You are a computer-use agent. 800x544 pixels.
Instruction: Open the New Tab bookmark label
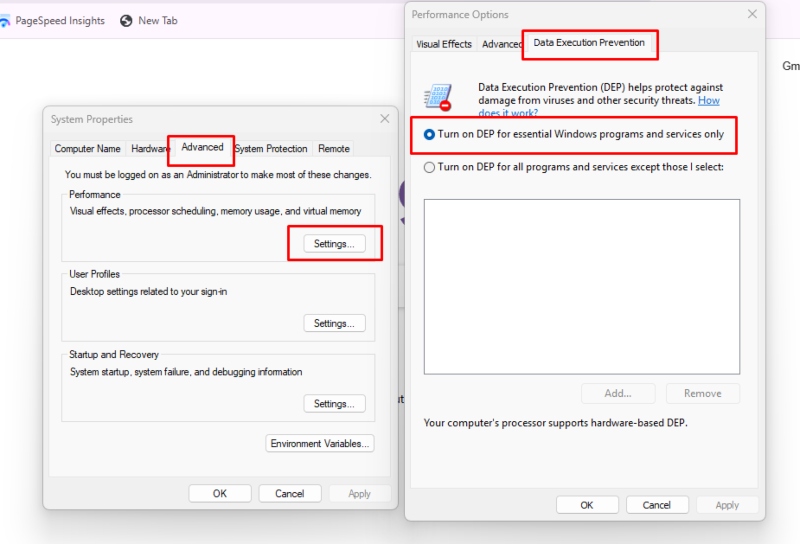[x=158, y=21]
